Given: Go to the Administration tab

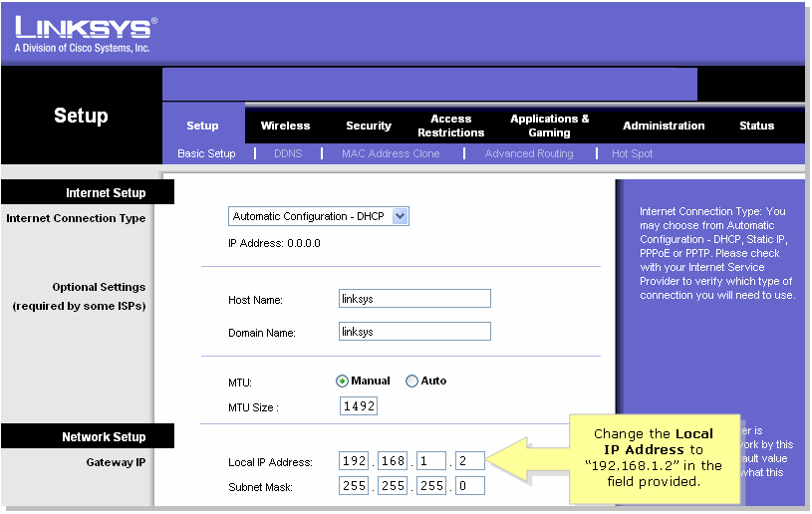Looking at the screenshot, I should click(664, 126).
